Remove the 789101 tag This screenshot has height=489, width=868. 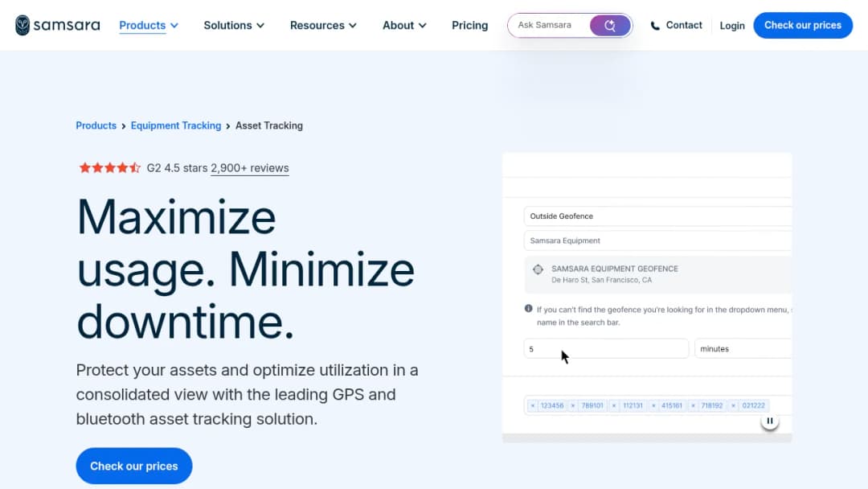(x=573, y=406)
